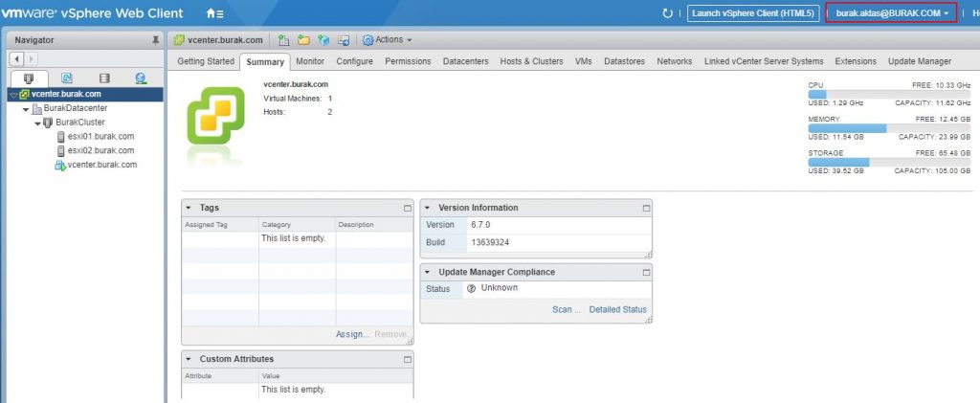Collapse Update Manager Compliance panel
The height and width of the screenshot is (403, 980).
click(x=427, y=272)
